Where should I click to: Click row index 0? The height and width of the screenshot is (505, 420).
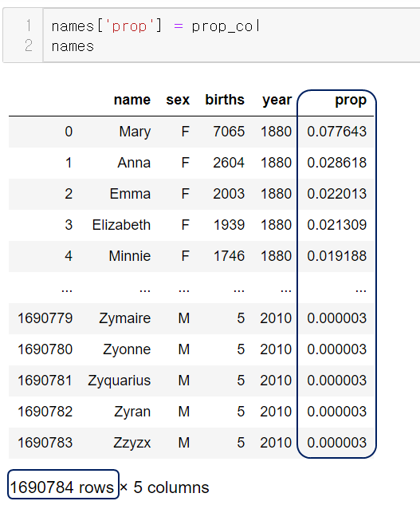[x=69, y=132]
